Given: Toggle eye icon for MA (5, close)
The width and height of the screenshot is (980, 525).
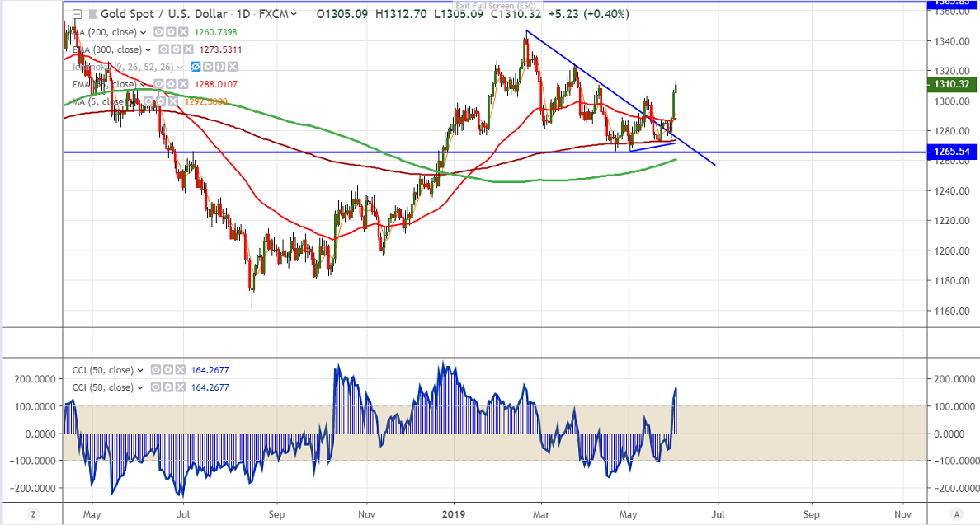Looking at the screenshot, I should point(148,101).
